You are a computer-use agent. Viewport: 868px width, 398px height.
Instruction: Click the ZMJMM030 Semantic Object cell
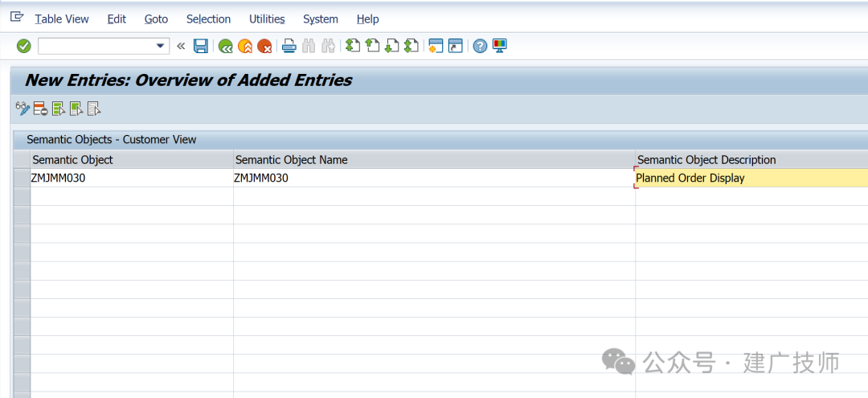click(x=132, y=178)
